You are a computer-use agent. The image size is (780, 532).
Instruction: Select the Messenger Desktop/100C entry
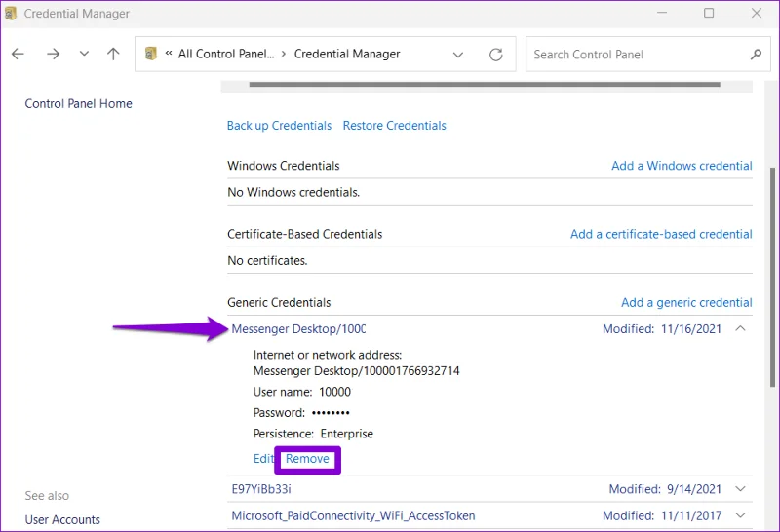pos(298,329)
